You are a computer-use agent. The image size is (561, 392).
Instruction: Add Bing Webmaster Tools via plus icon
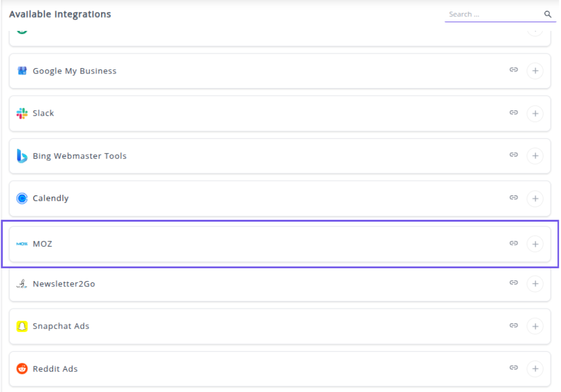[x=535, y=156]
